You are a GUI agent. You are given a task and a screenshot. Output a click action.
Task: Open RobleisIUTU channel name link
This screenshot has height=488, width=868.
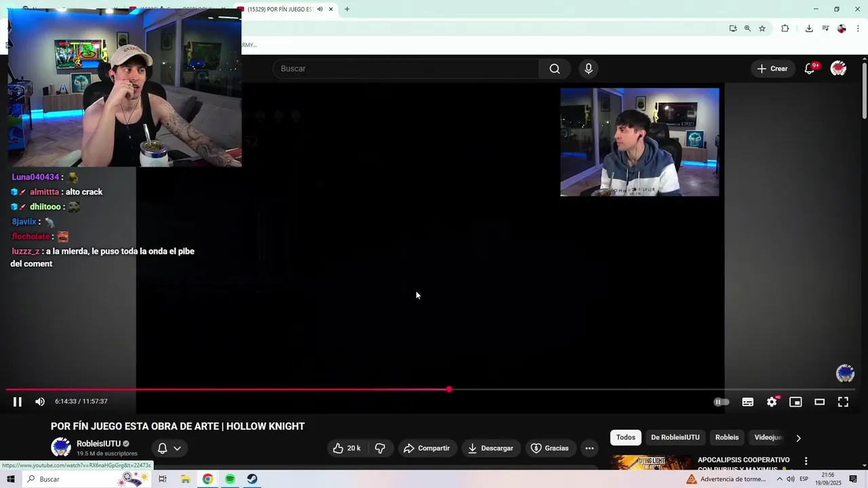98,444
